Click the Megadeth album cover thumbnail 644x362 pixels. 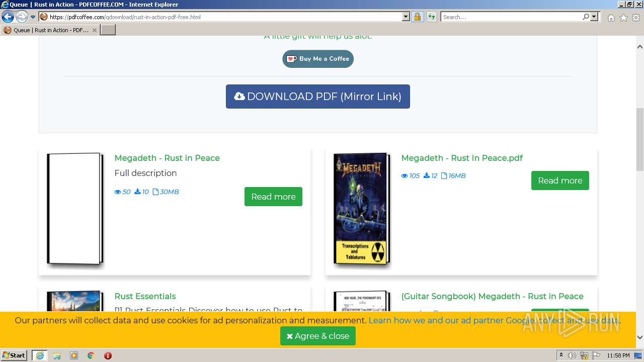[362, 209]
